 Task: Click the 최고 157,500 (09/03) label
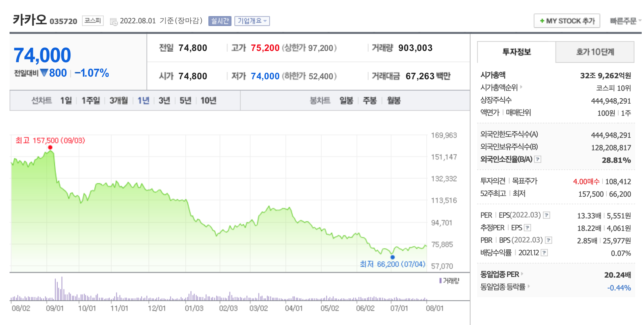point(50,140)
